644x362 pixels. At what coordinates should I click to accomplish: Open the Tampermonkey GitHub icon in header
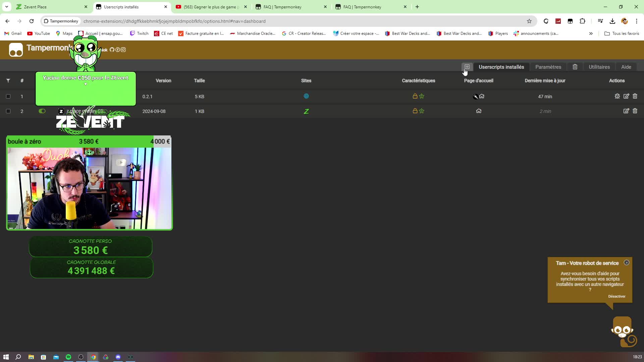pos(112,50)
